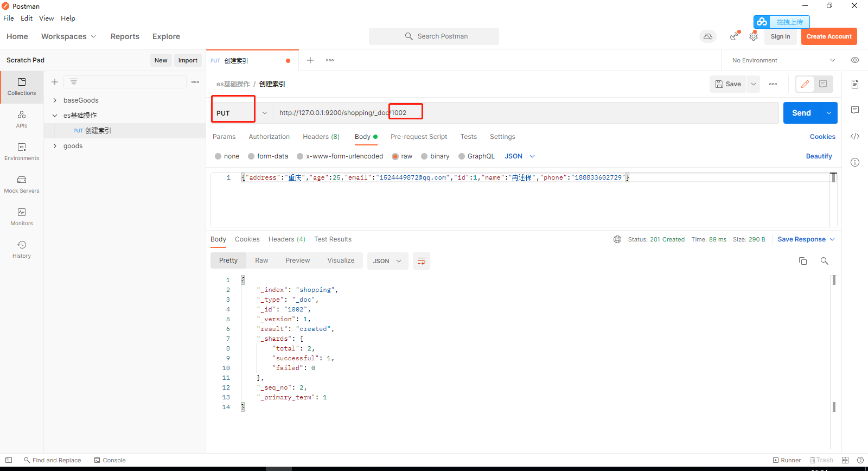This screenshot has width=868, height=471.
Task: Toggle response line wrap icon
Action: point(422,261)
